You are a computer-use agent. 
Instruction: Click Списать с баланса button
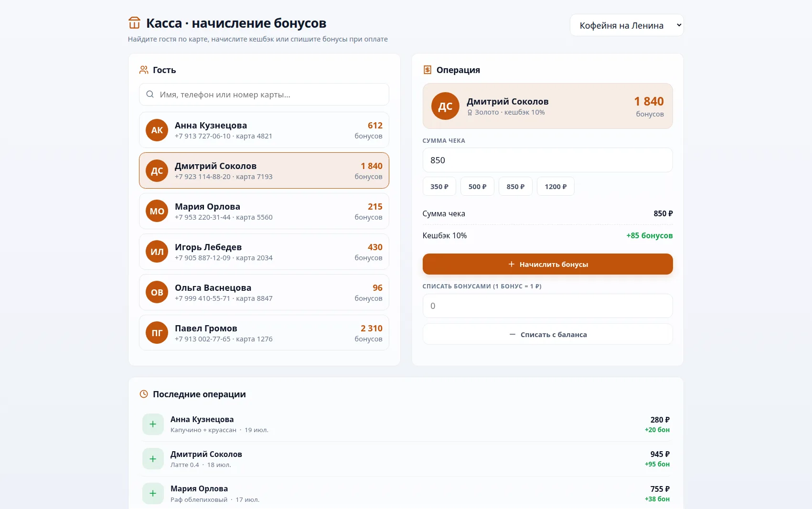pyautogui.click(x=547, y=334)
